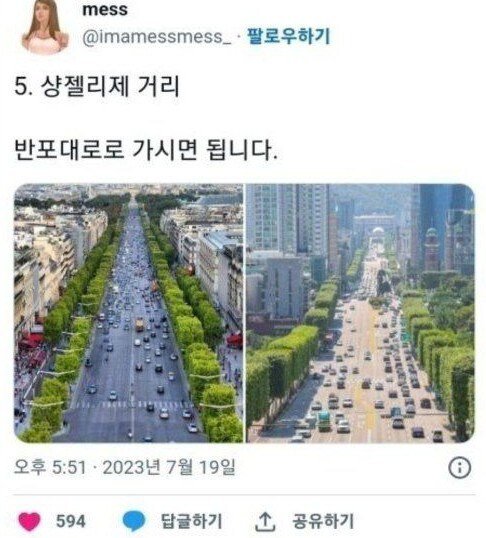486x538 pixels.
Task: Like the tweet with the heart icon
Action: pyautogui.click(x=29, y=521)
